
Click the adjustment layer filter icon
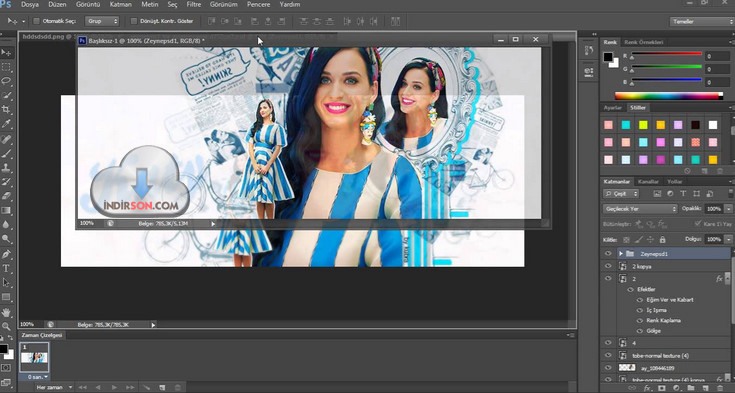[670, 193]
